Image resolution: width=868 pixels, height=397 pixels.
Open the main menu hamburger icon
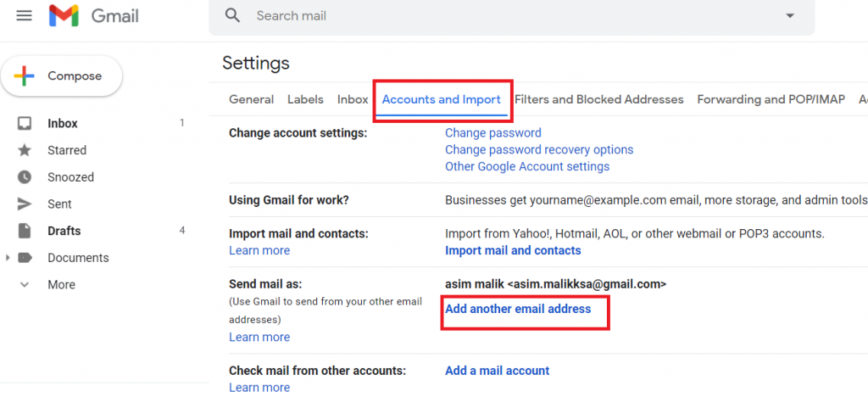(24, 15)
